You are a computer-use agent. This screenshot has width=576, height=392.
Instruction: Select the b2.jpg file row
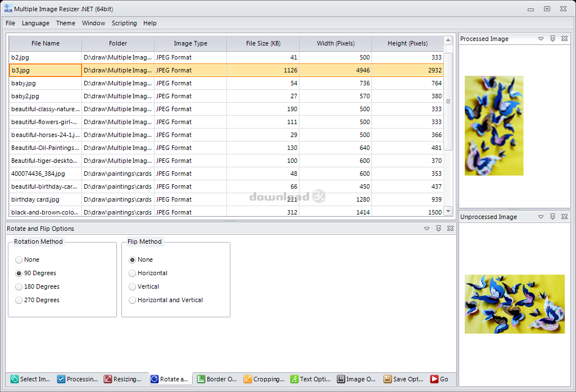(226, 57)
